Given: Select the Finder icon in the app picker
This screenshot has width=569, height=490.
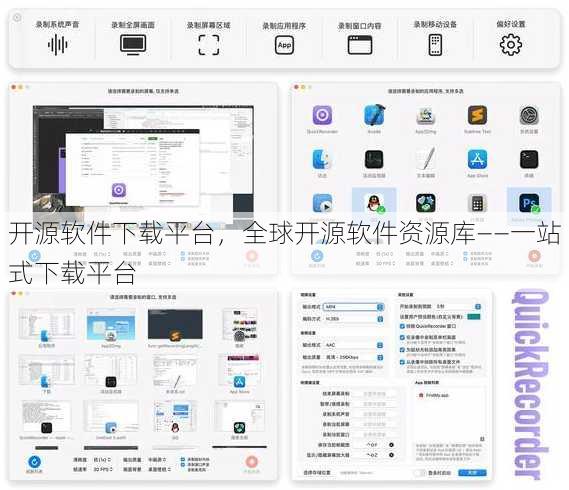Looking at the screenshot, I should coord(322,160).
